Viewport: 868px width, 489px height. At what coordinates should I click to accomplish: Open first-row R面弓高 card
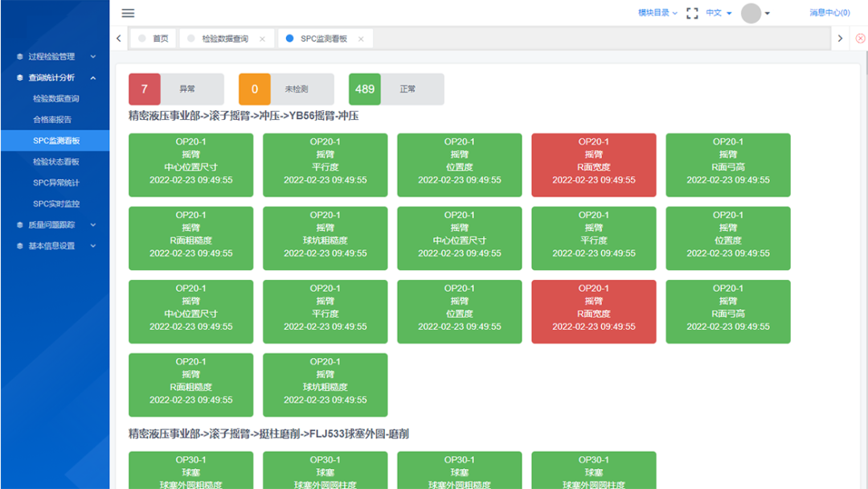pyautogui.click(x=728, y=165)
